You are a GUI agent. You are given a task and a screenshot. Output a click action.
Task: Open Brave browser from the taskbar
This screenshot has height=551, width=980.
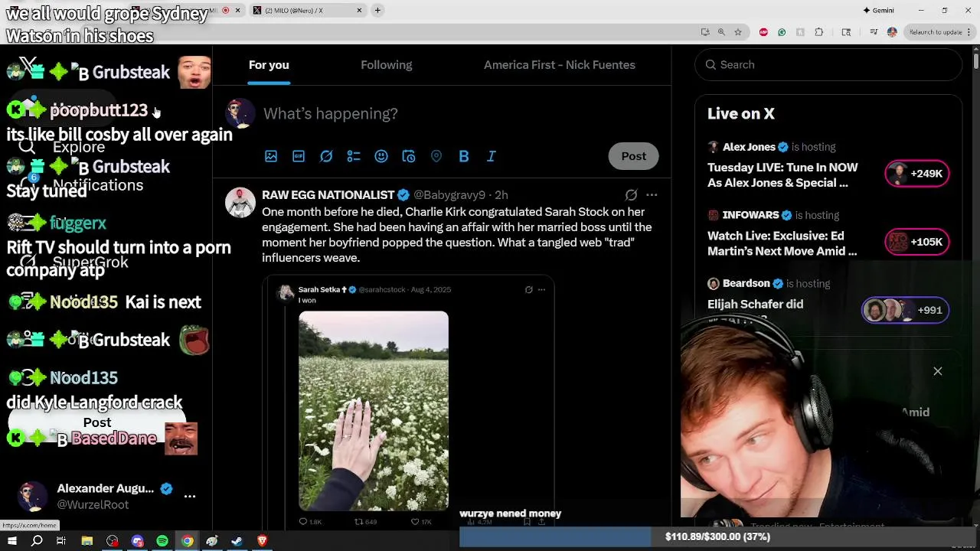262,541
